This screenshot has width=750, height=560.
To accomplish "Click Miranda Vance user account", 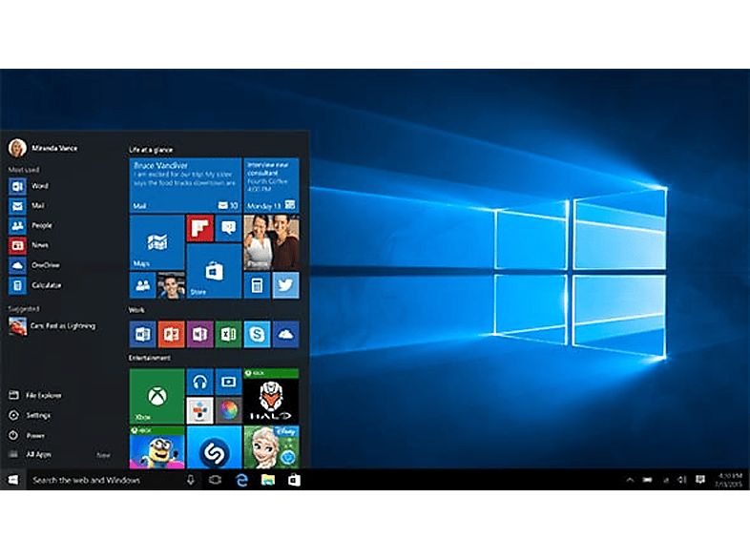I will (x=43, y=148).
